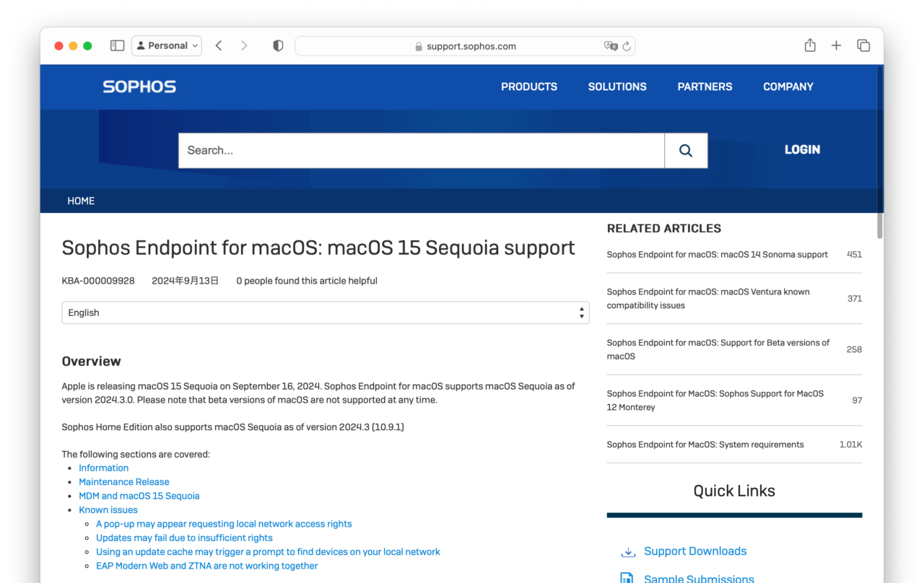Open the English language dropdown

[326, 312]
